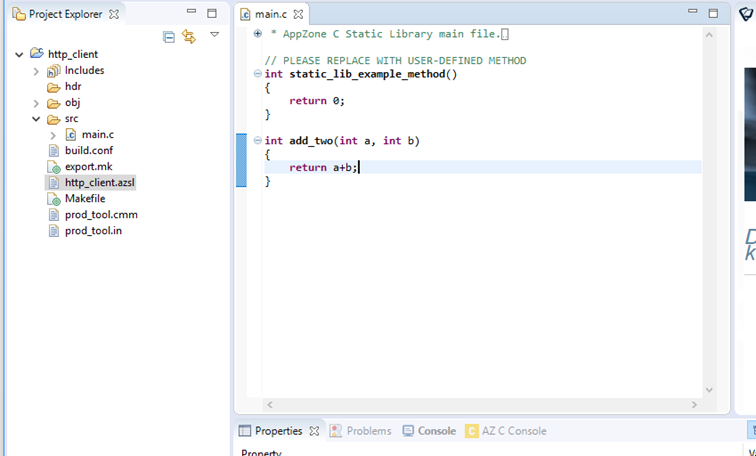Close the Properties view
756x456 pixels.
[314, 431]
